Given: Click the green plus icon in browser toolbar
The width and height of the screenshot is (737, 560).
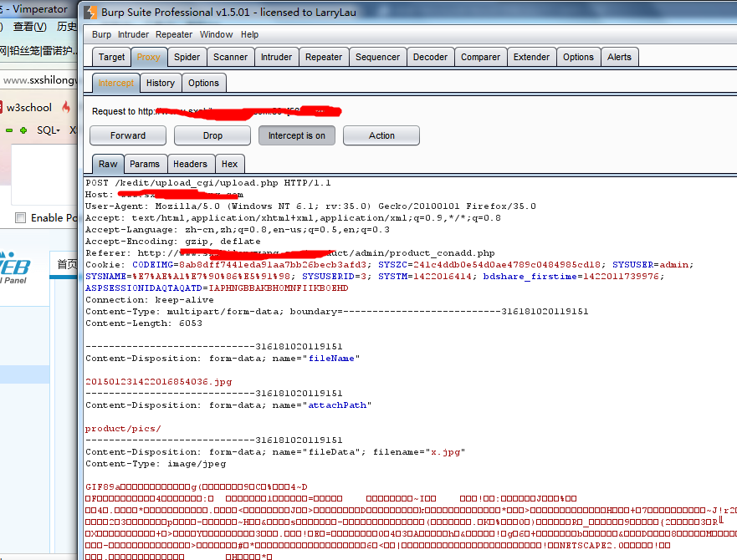Looking at the screenshot, I should click(23, 130).
